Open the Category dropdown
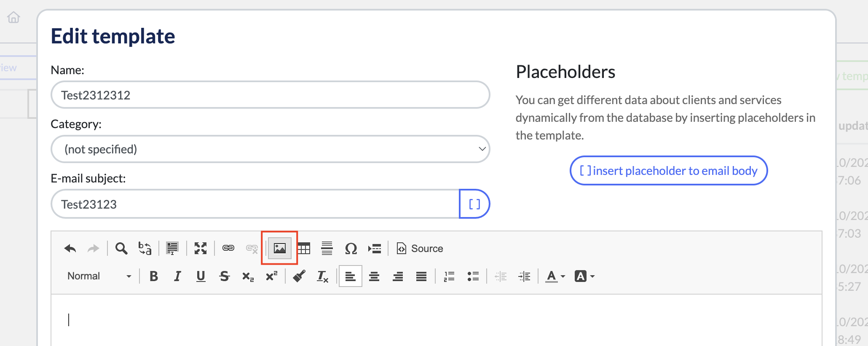The height and width of the screenshot is (346, 868). (x=270, y=149)
